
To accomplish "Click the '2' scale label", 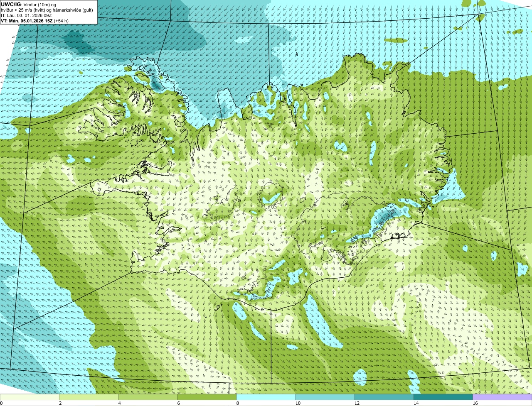I will [60, 403].
